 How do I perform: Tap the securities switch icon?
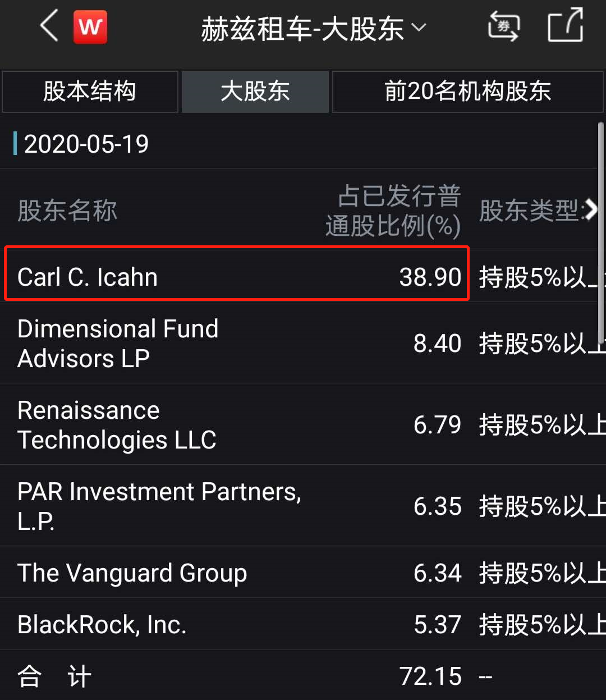coord(503,27)
